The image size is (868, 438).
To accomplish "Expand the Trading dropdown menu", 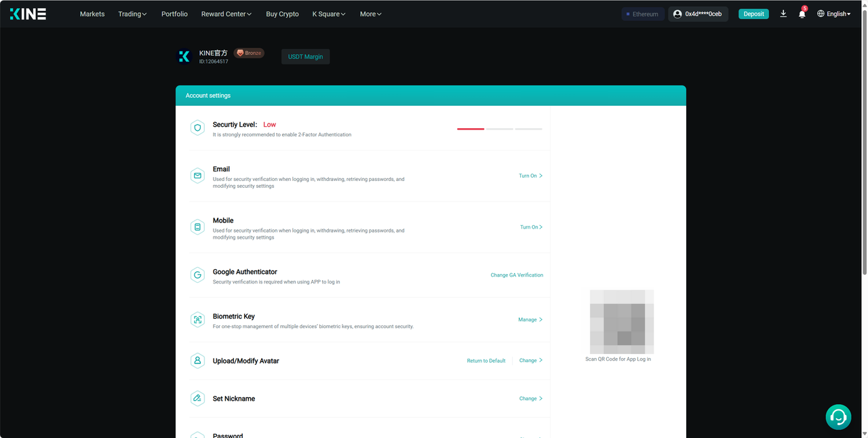I will [x=132, y=14].
